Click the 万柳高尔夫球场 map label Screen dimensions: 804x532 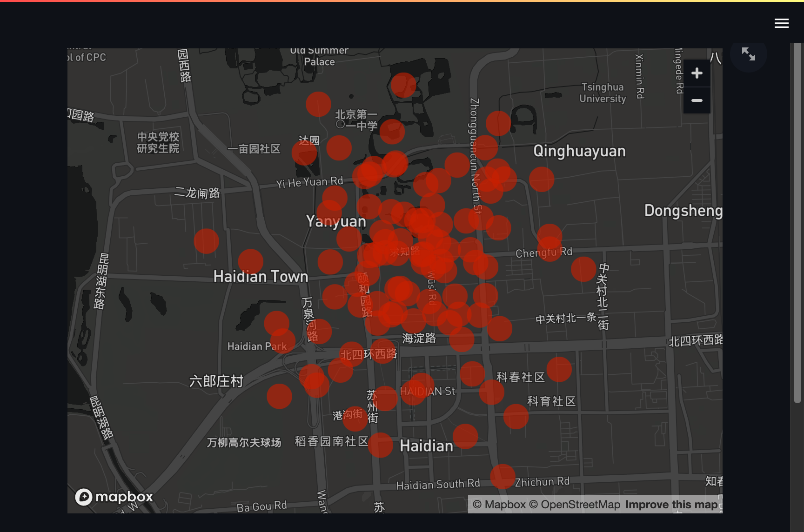[244, 443]
